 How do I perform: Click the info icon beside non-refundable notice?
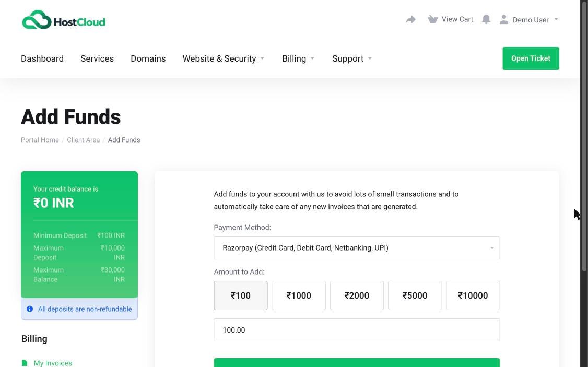click(30, 309)
